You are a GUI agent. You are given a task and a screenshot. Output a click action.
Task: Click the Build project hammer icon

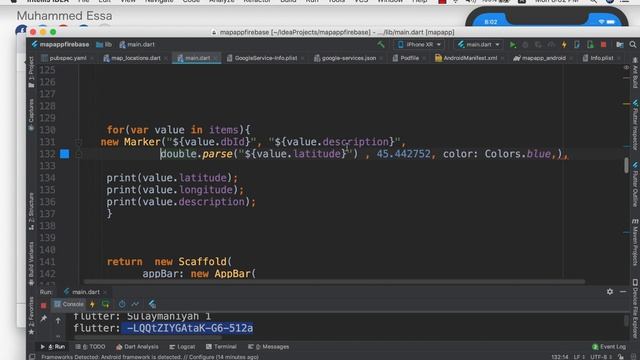pos(381,44)
